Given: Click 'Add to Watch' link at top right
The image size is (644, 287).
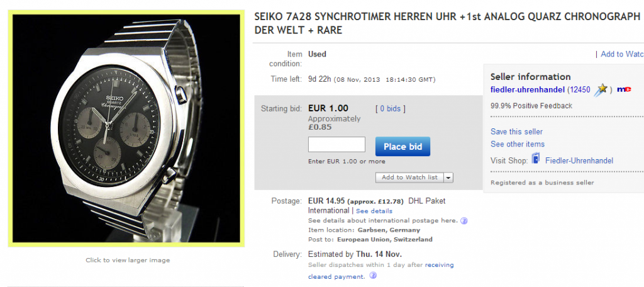Looking at the screenshot, I should (x=621, y=54).
